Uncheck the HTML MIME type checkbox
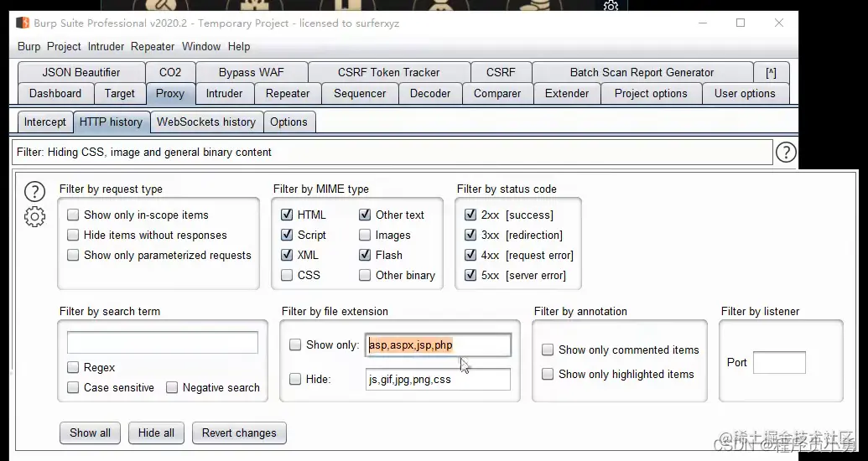Image resolution: width=868 pixels, height=461 pixels. click(x=287, y=215)
